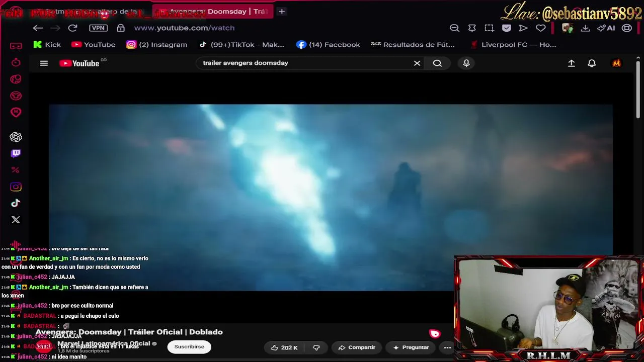Open the TikTok bookmark
Viewport: 644px width, 362px height.
pos(242,45)
